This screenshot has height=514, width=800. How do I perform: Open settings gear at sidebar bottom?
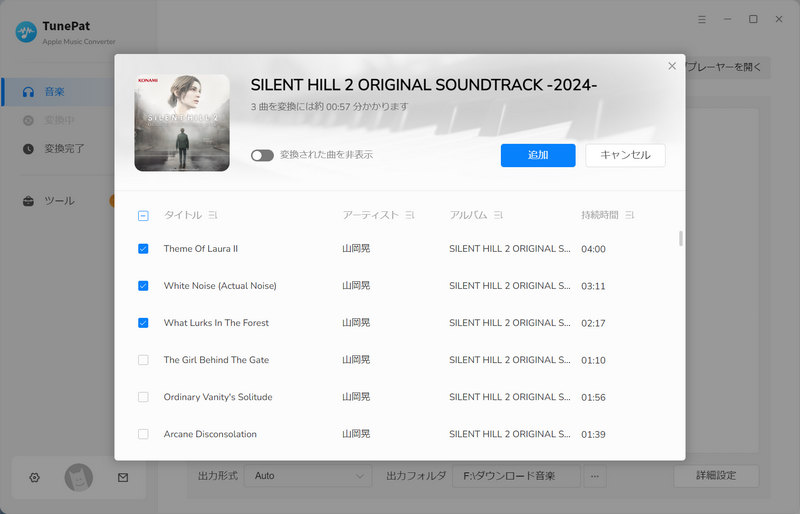point(34,478)
